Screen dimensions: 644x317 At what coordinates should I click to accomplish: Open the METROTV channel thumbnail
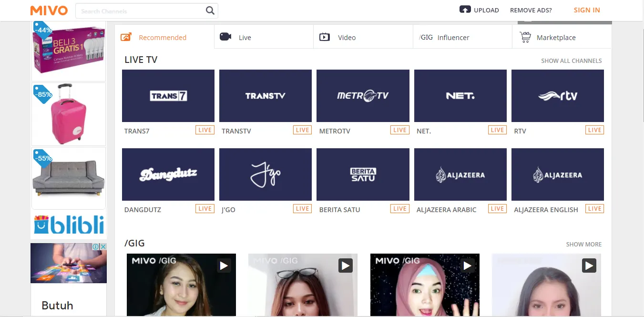coord(363,96)
